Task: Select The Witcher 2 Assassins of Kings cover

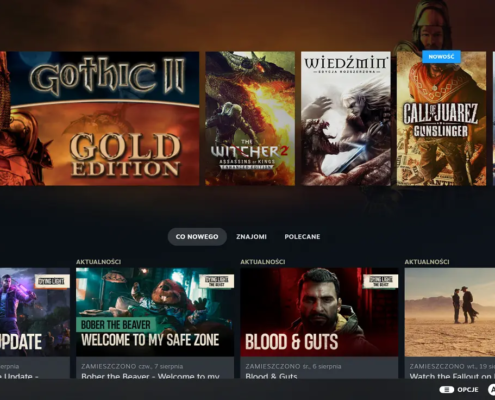Action: 250,118
